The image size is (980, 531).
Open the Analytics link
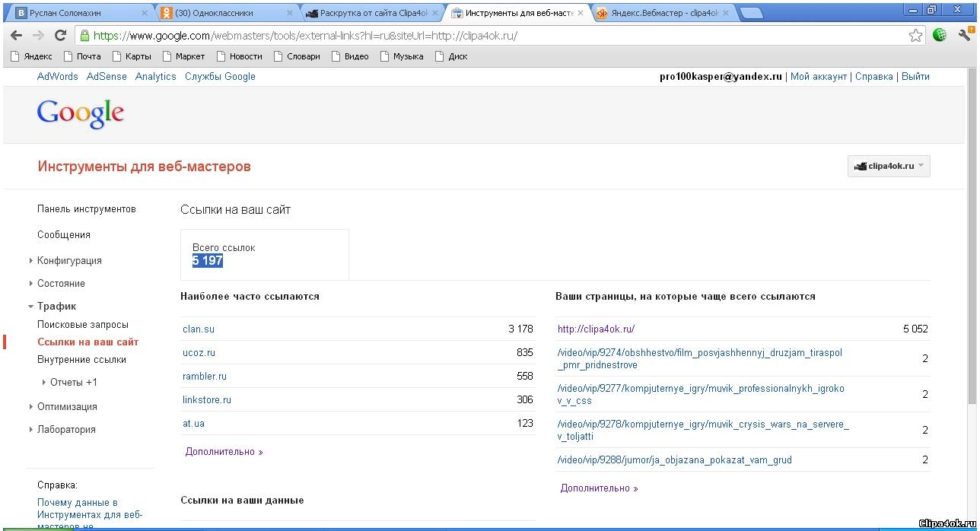point(155,76)
